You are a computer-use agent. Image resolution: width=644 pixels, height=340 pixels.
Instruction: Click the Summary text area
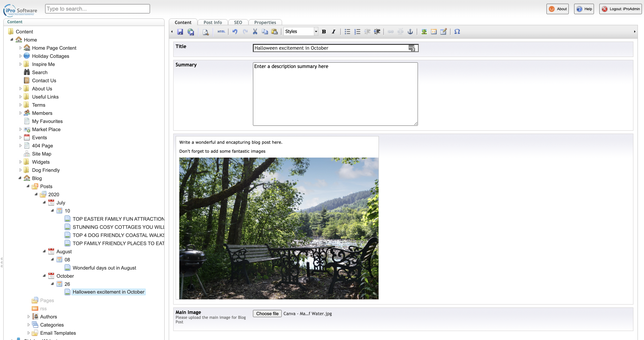click(335, 94)
